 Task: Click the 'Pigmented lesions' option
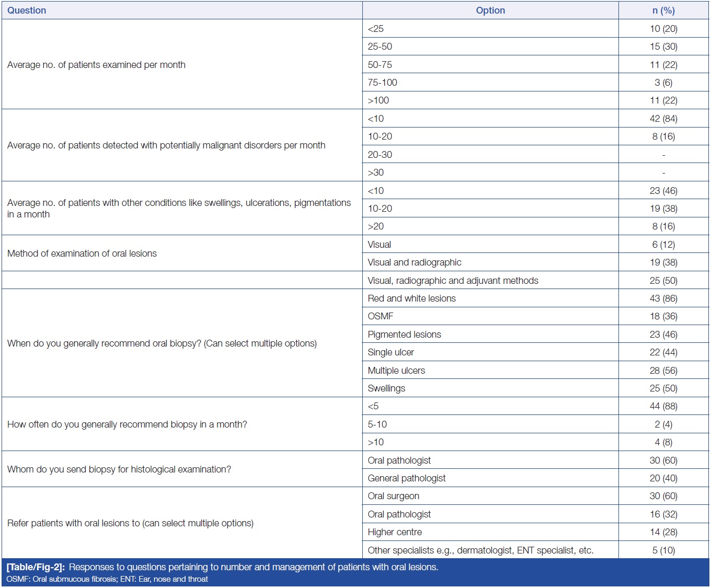coord(404,335)
